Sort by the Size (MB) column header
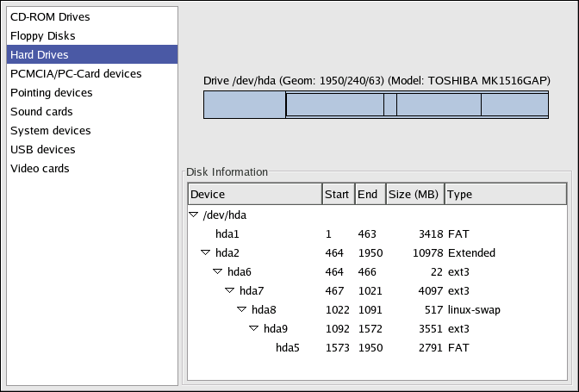579x392 pixels. click(414, 195)
